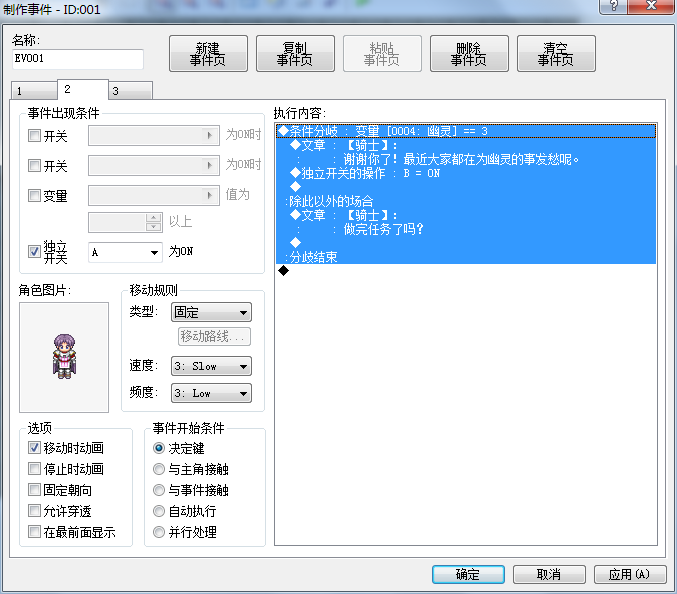Select the 除此以外的场合 line

pyautogui.click(x=466, y=201)
